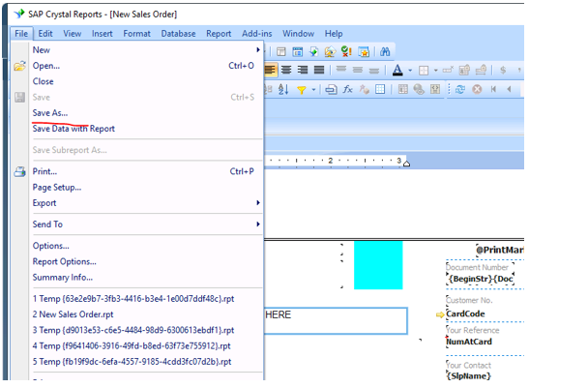Select the NumAtCard field object
The height and width of the screenshot is (388, 588).
pos(469,342)
